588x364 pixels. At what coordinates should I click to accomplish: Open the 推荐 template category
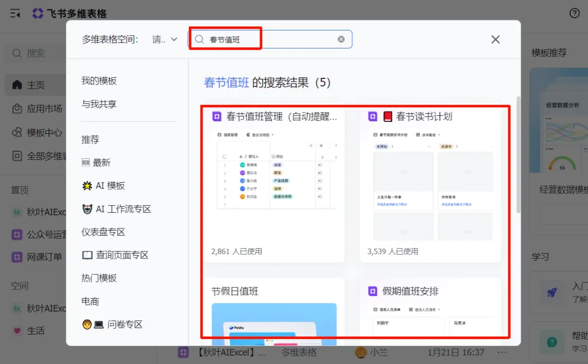(x=90, y=140)
